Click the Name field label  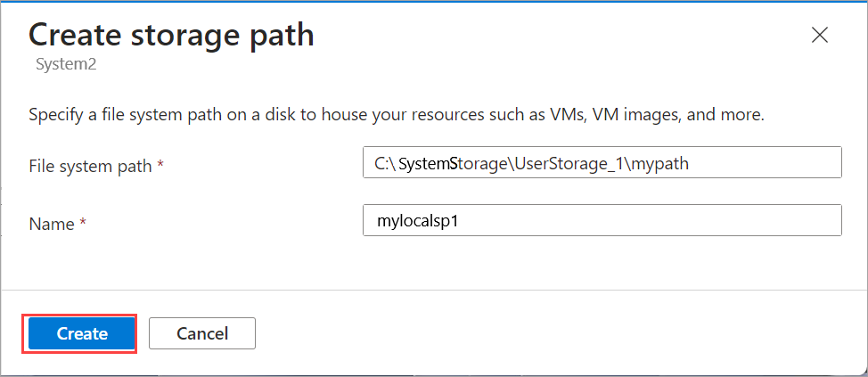[x=53, y=222]
